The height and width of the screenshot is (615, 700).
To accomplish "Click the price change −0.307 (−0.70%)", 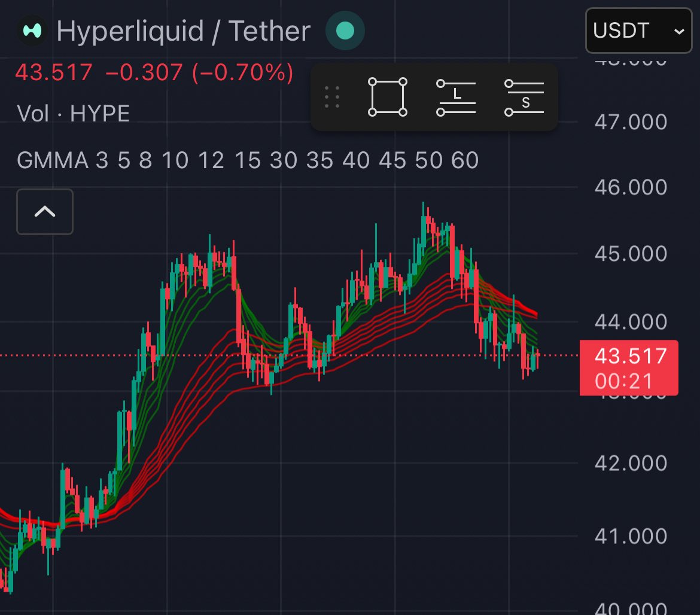I will [200, 72].
